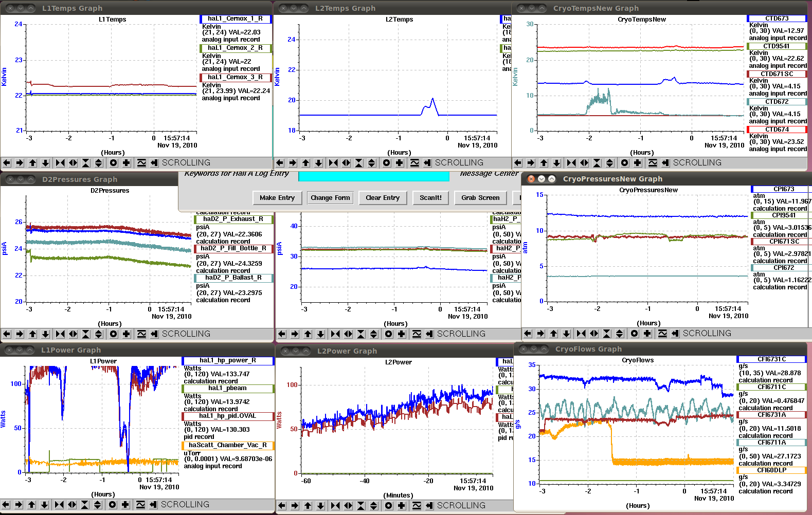Click the Grab Screen button
The width and height of the screenshot is (812, 515).
coord(480,198)
